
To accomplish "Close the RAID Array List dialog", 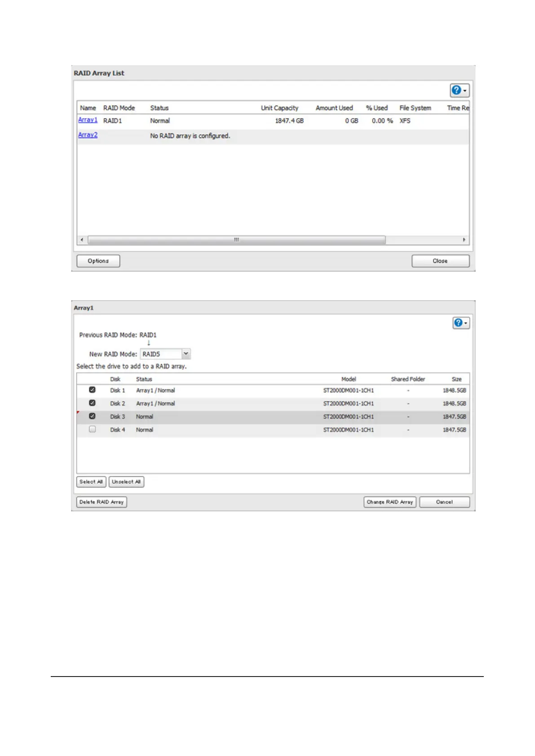I will [440, 261].
